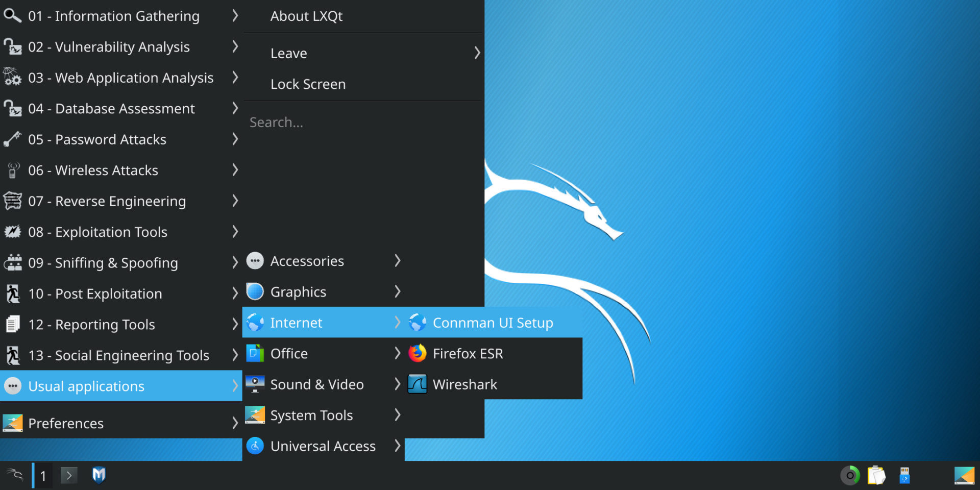Expand the Accessories submenu
The height and width of the screenshot is (490, 980).
(398, 261)
